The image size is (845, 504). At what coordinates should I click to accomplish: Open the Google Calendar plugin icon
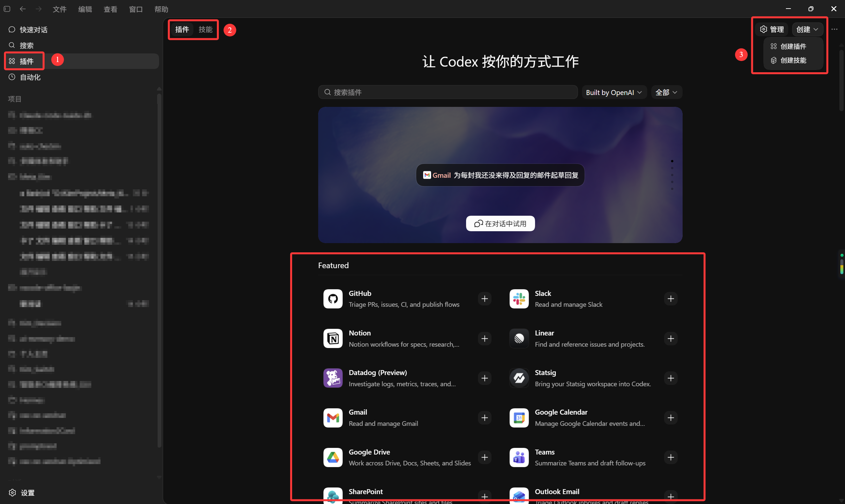tap(519, 418)
